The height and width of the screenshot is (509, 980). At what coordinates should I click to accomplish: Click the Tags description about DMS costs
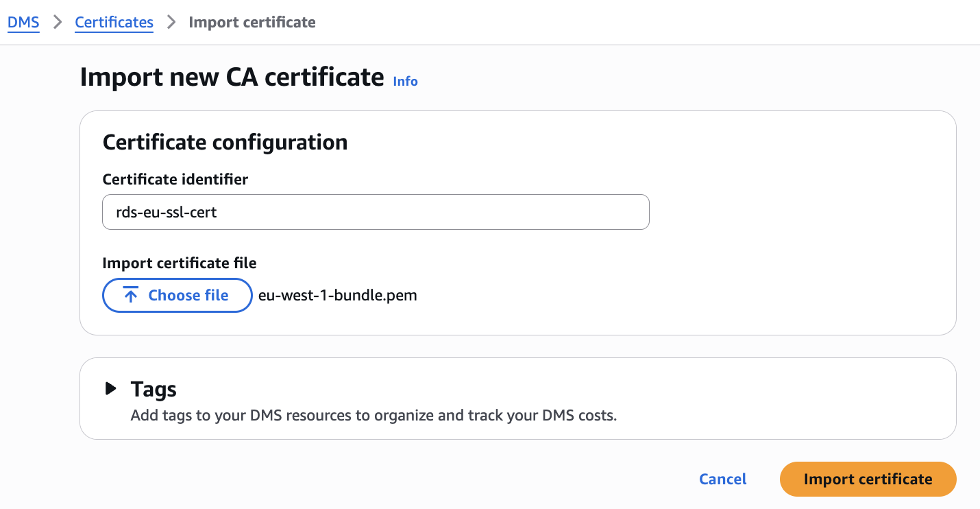[x=373, y=415]
